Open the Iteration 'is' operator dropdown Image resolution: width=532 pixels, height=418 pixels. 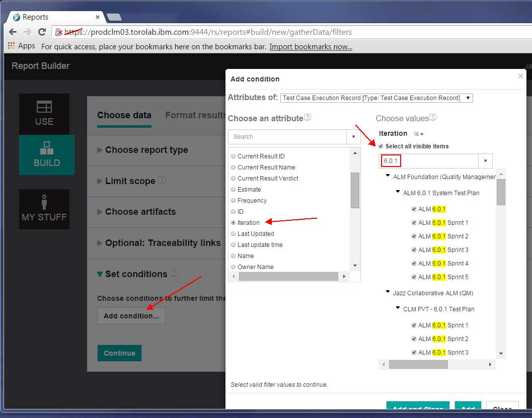point(419,134)
